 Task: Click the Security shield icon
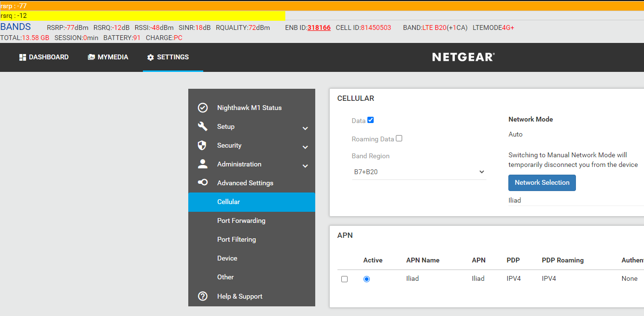tap(203, 145)
